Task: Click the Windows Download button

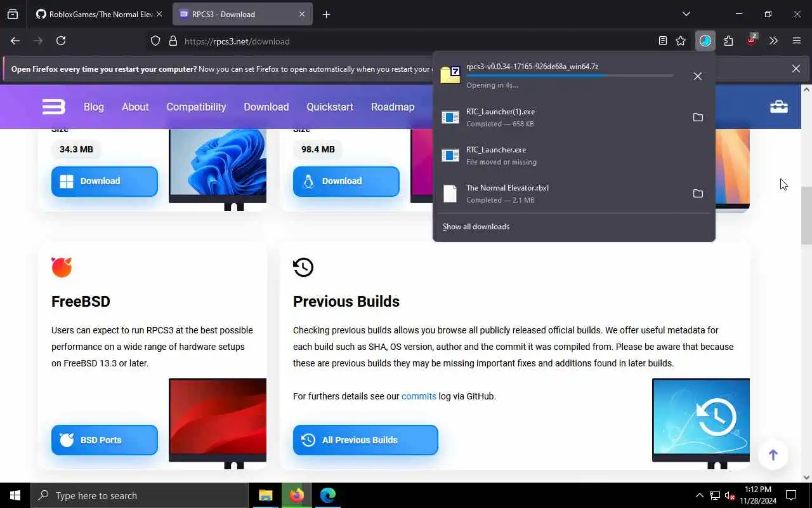Action: (105, 181)
